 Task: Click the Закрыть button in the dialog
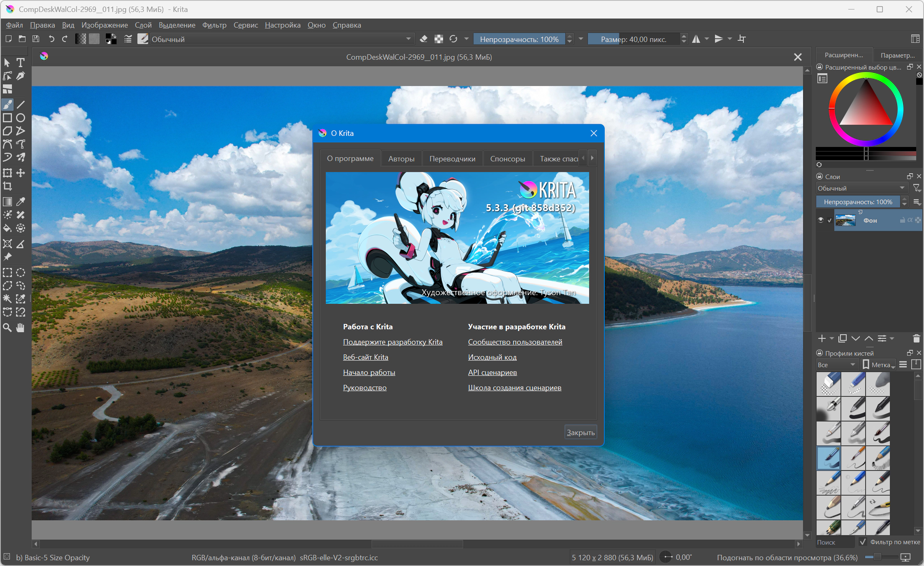click(580, 432)
